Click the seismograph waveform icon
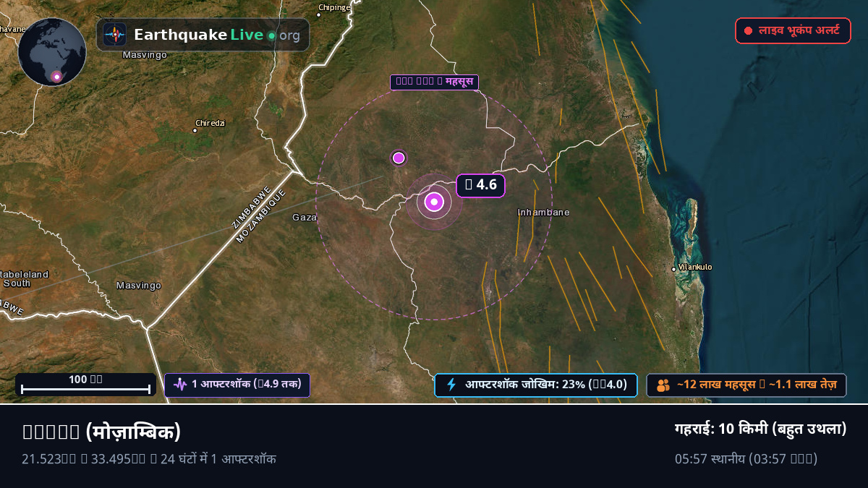Screen dimensions: 868x488 pyautogui.click(x=180, y=385)
